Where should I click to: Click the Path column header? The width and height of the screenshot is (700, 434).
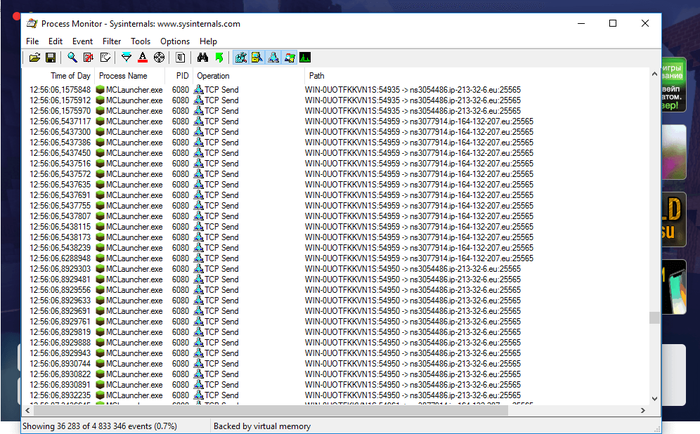coord(476,76)
